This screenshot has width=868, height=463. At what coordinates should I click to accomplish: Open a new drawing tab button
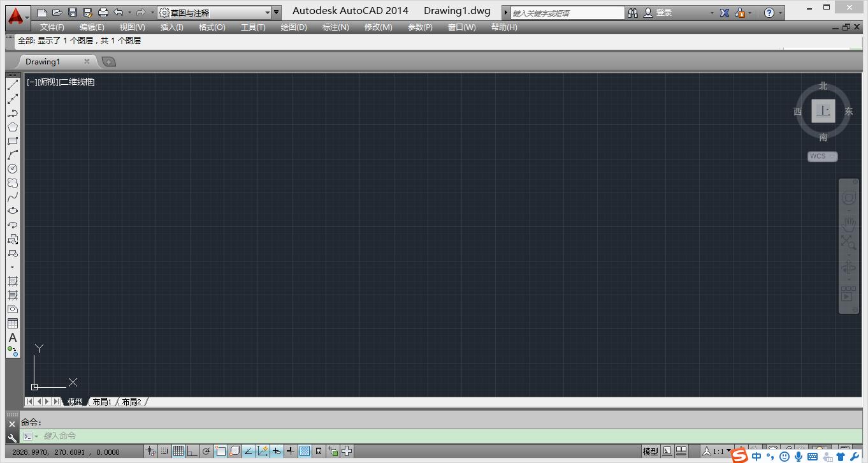109,62
